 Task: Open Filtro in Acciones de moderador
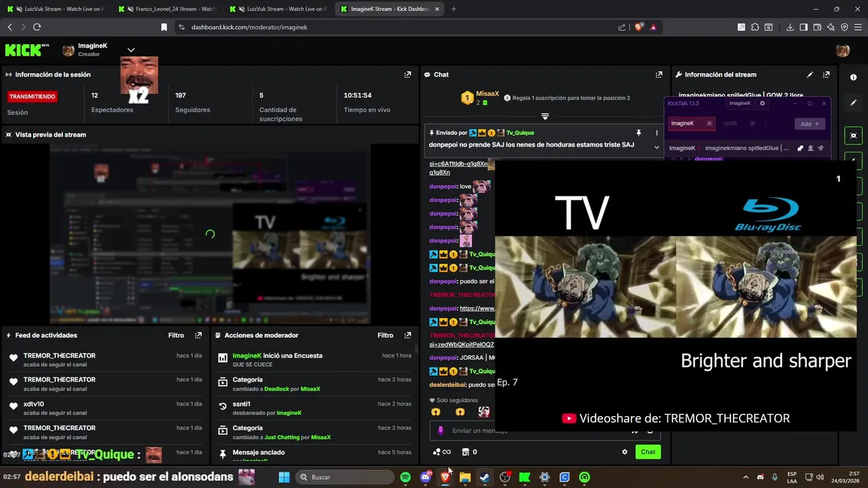pyautogui.click(x=385, y=335)
